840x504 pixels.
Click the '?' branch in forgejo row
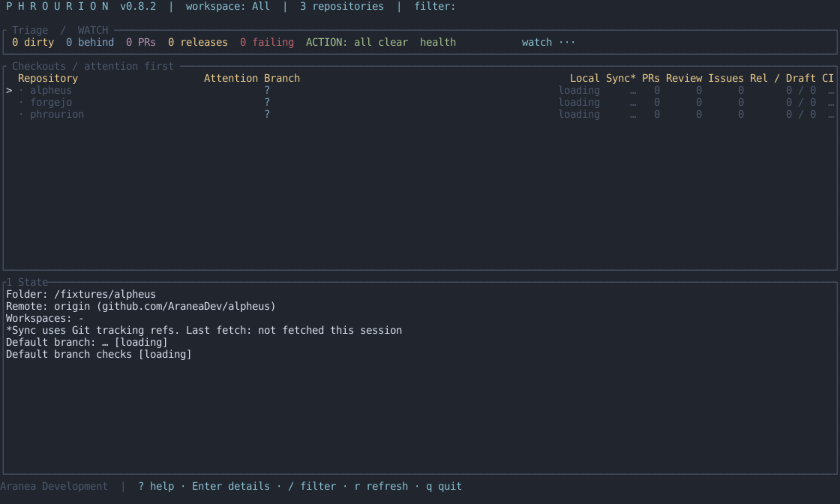(x=267, y=102)
